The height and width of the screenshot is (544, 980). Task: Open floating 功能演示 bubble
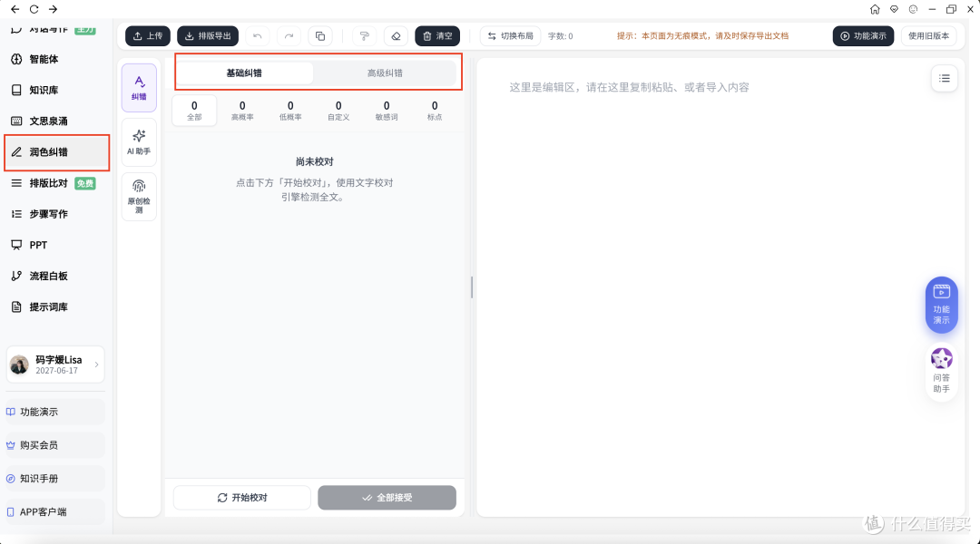point(941,305)
